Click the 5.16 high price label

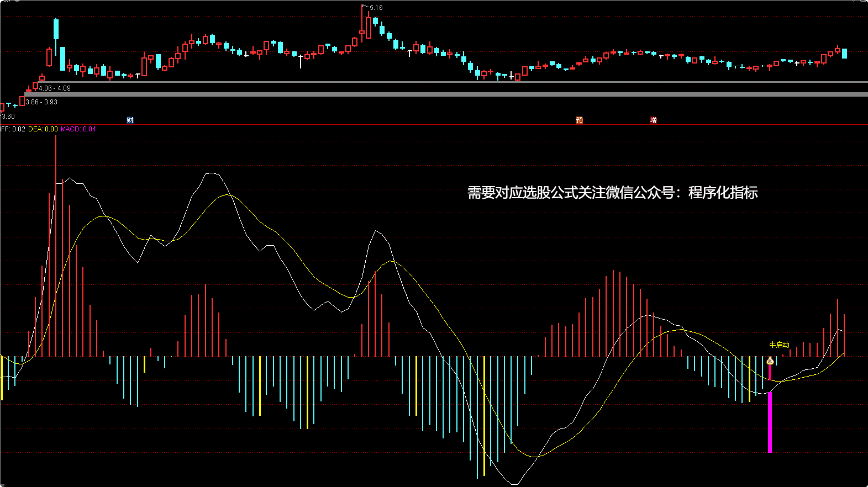(x=376, y=8)
